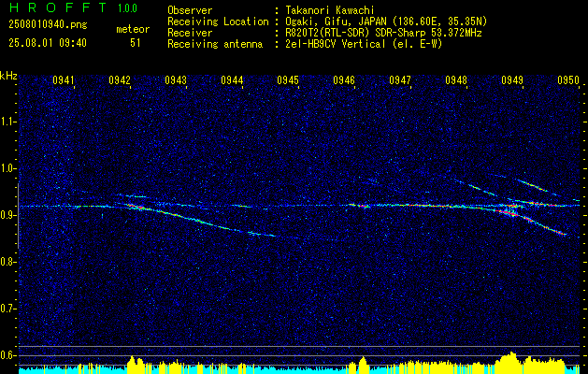
Task: Click the 0.7 kHz axis label
Action: [7, 309]
